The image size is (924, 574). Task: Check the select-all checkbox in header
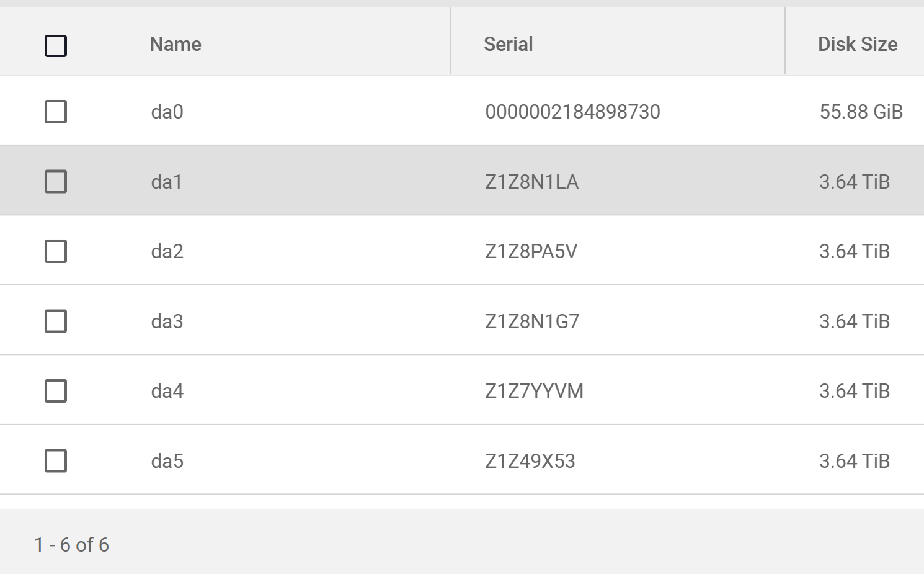pos(56,45)
